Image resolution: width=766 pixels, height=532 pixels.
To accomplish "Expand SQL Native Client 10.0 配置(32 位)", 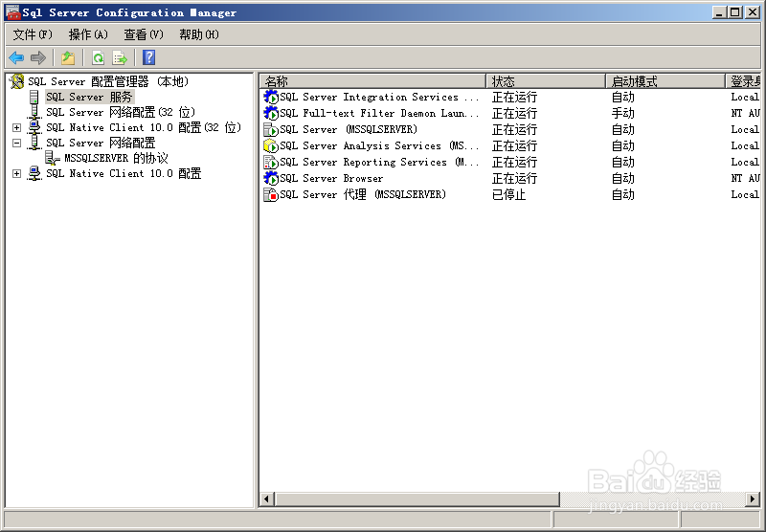I will pos(16,128).
